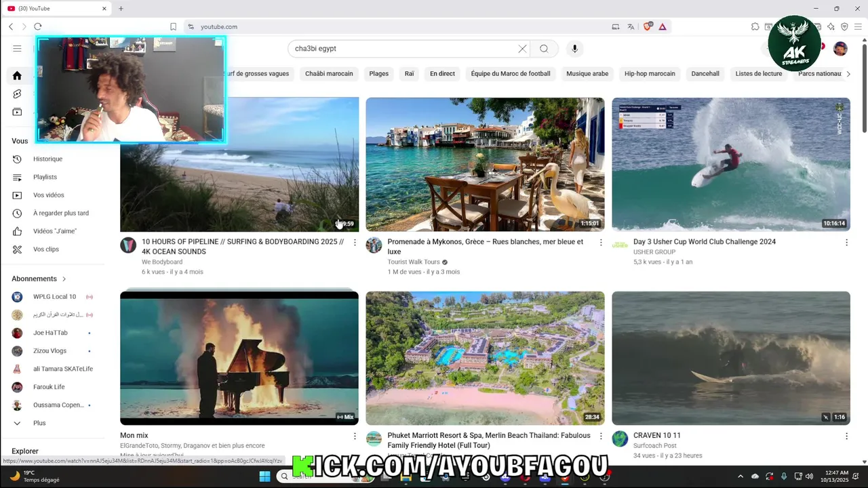Image resolution: width=868 pixels, height=488 pixels.
Task: Show hidden system tray icons
Action: tap(740, 476)
